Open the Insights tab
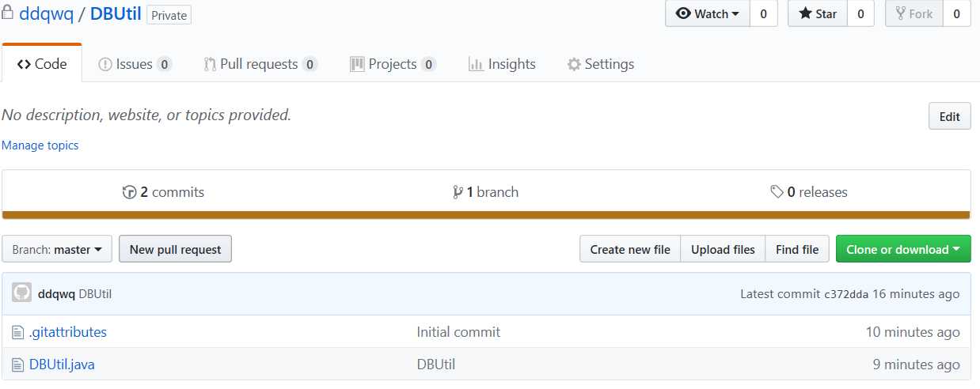This screenshot has height=389, width=980. [502, 64]
